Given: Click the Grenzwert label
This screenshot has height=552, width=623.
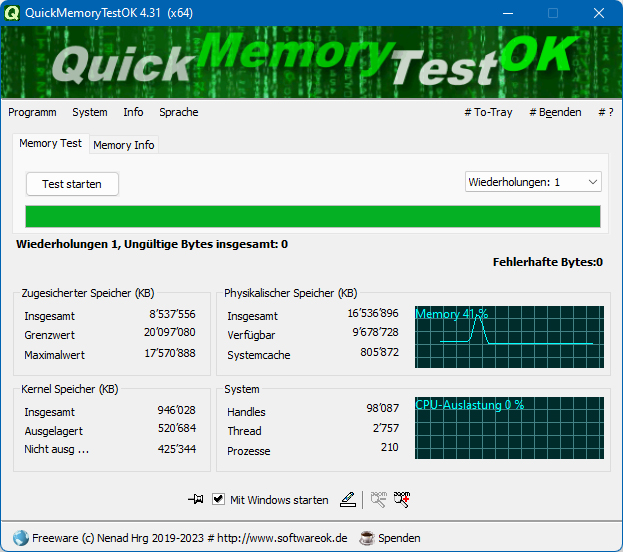Looking at the screenshot, I should click(x=50, y=335).
